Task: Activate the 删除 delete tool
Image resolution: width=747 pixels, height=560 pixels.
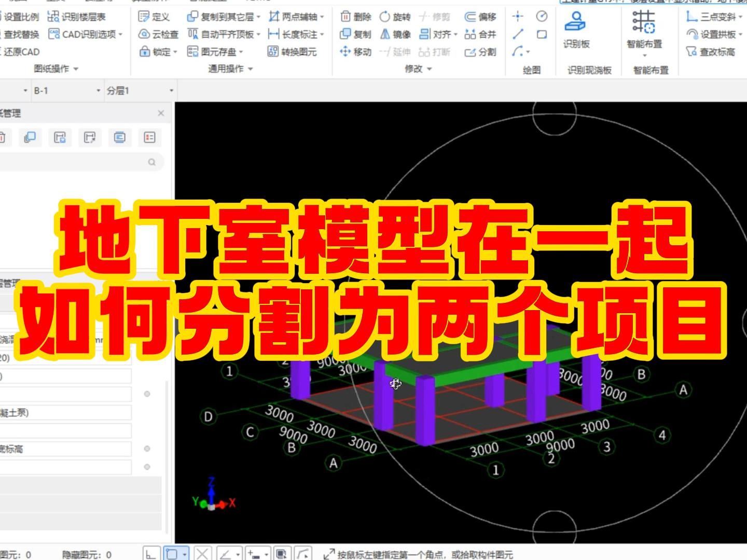Action: coord(355,17)
